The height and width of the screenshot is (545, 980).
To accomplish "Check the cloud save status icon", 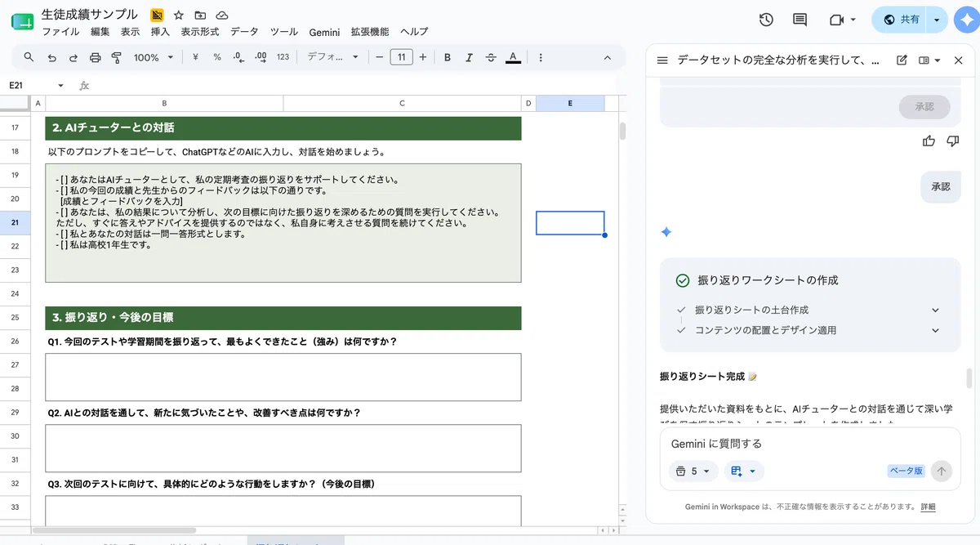I will click(x=222, y=16).
